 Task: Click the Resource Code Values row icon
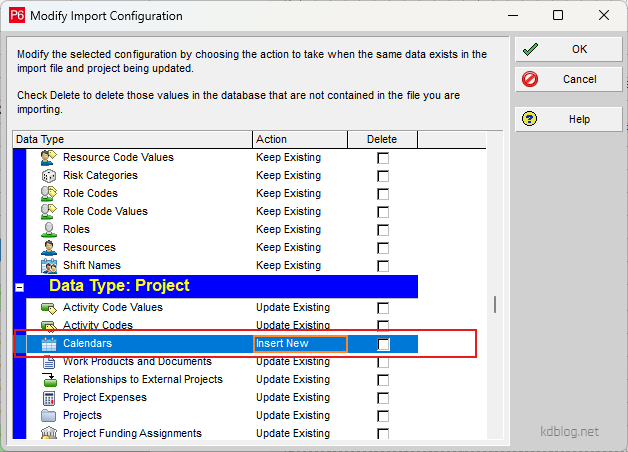(48, 158)
